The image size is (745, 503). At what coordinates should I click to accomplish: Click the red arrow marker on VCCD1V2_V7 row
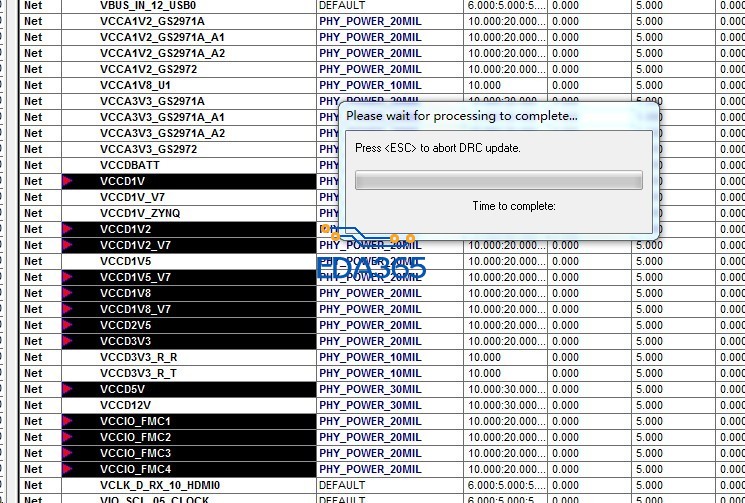click(x=67, y=245)
